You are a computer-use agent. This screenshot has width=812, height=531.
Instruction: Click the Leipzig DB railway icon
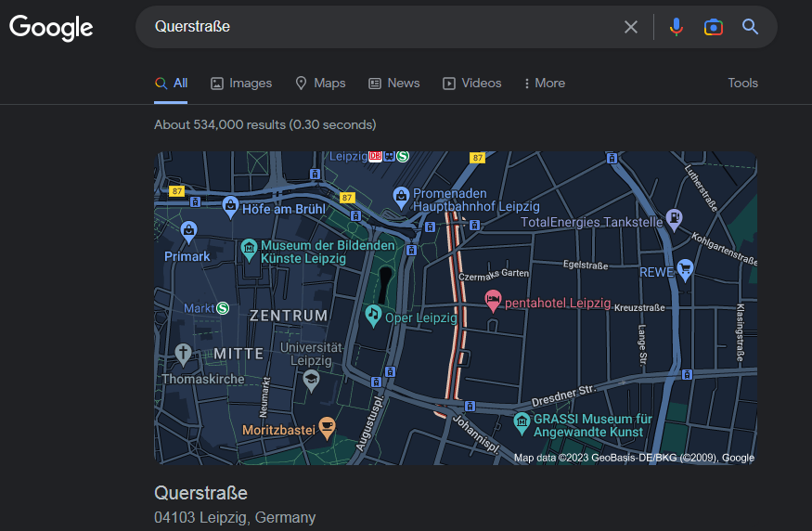pos(375,155)
